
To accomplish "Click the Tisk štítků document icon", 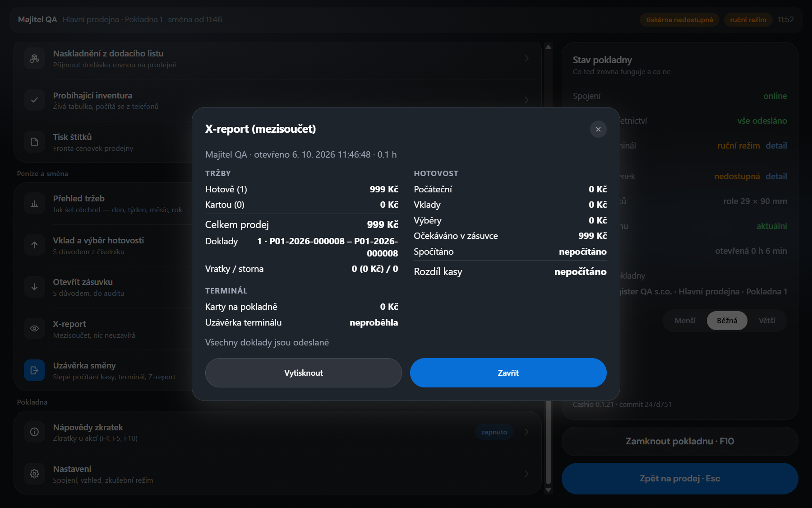I will pos(34,142).
